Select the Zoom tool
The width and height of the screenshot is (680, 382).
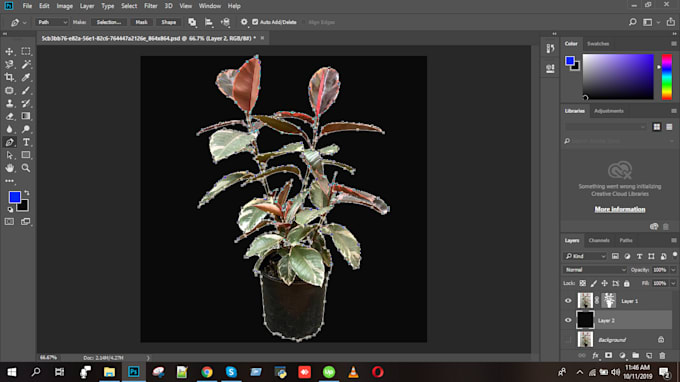(x=26, y=168)
